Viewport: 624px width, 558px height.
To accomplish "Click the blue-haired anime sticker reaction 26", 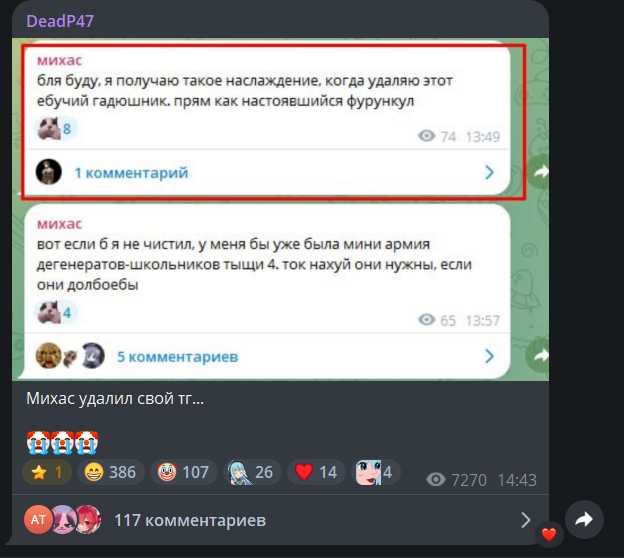I will coord(252,472).
